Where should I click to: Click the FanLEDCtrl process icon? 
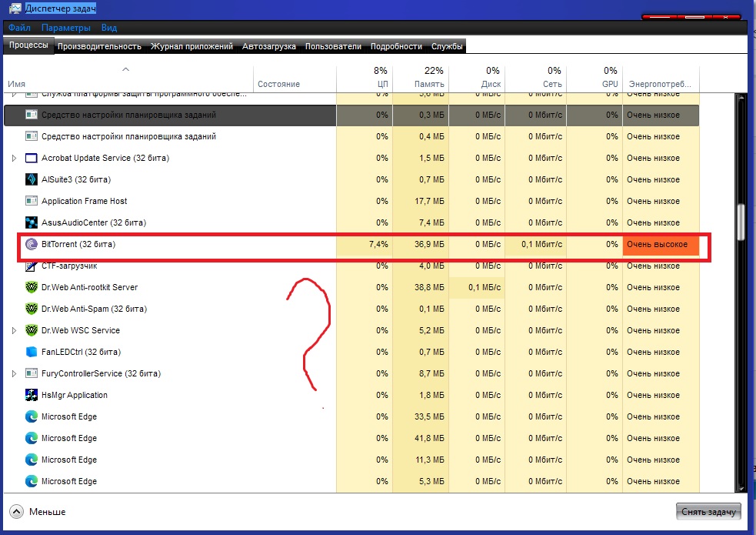(x=32, y=352)
